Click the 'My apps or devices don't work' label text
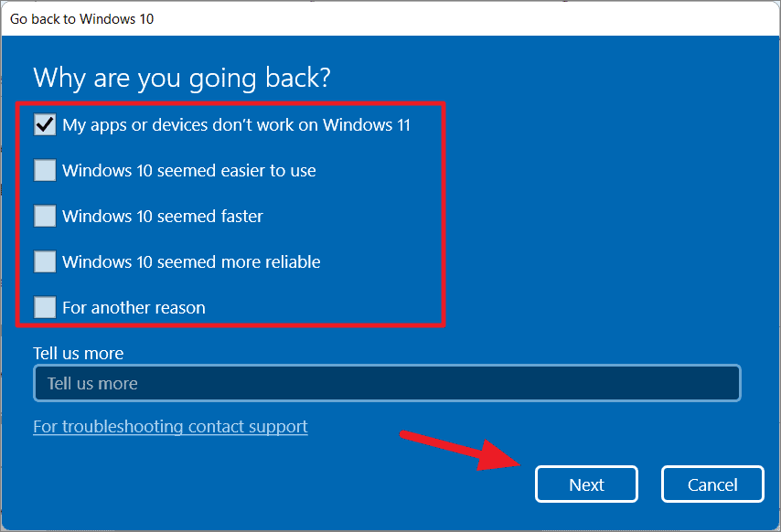The image size is (781, 532). (236, 125)
